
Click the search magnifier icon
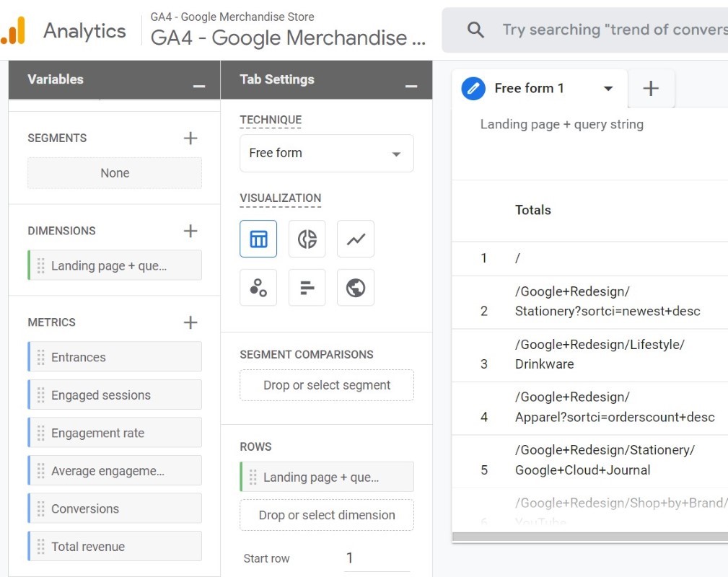tap(475, 30)
